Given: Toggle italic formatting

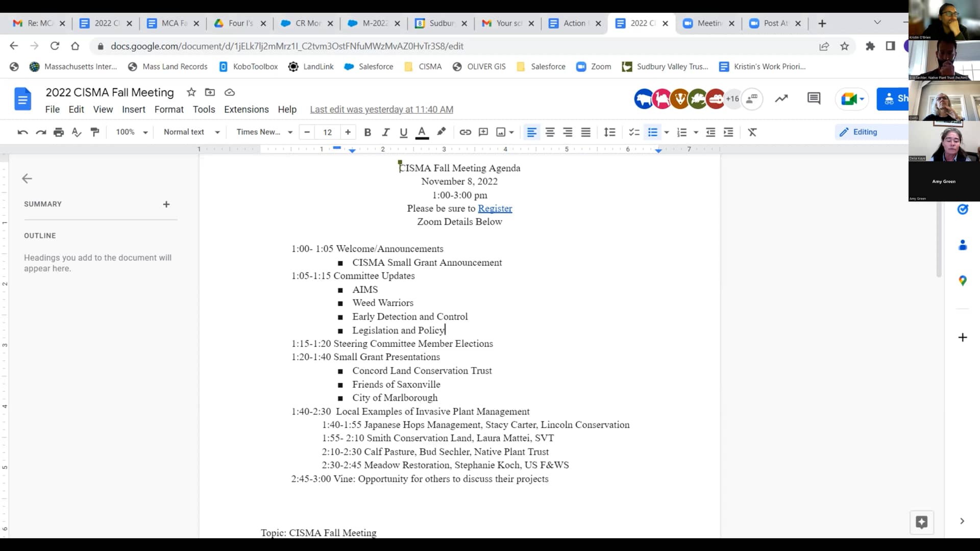Looking at the screenshot, I should [x=386, y=132].
